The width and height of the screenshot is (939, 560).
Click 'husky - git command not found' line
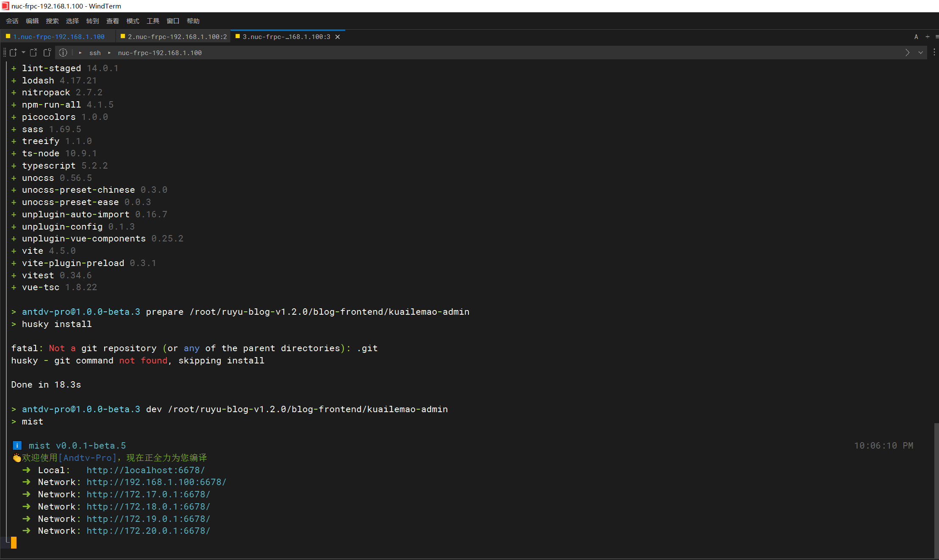(138, 360)
